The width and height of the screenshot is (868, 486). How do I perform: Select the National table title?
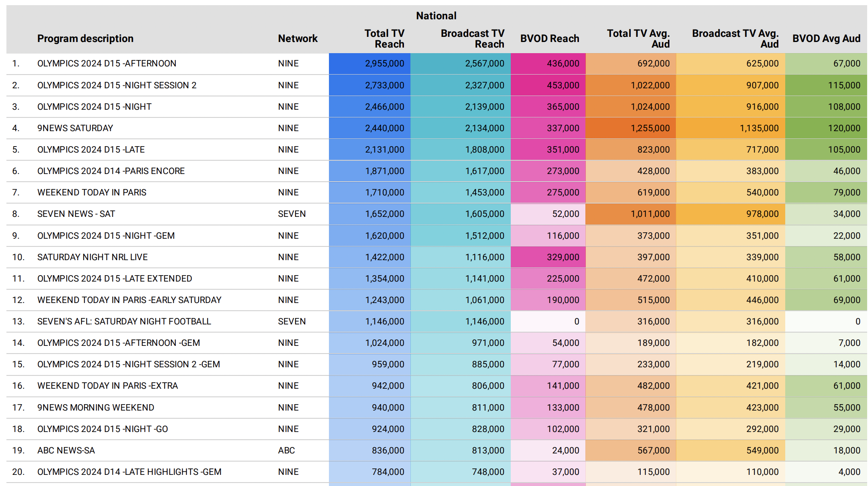point(436,16)
